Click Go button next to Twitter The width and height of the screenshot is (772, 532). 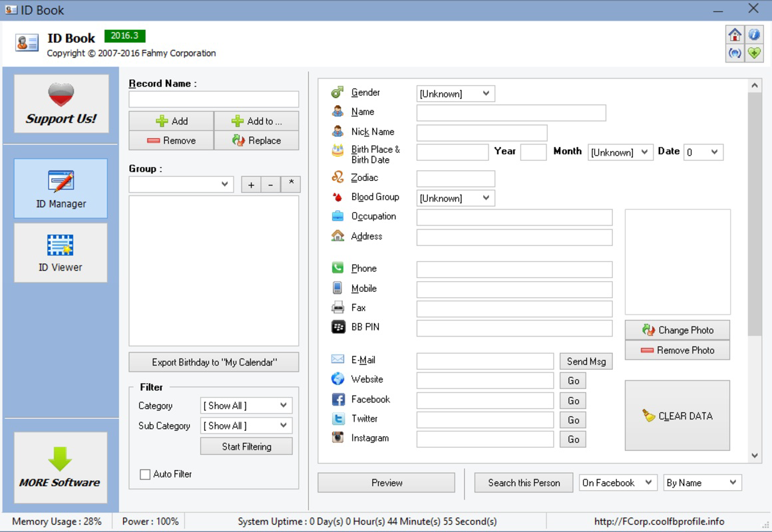click(x=573, y=420)
